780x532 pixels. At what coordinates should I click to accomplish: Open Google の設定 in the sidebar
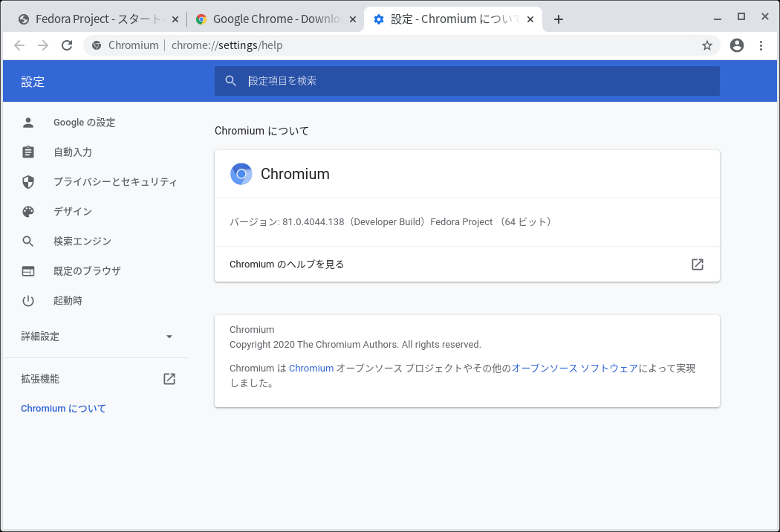click(85, 123)
